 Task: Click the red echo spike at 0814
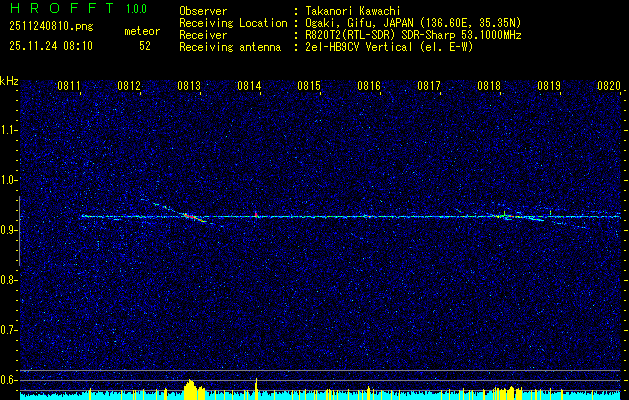256,214
